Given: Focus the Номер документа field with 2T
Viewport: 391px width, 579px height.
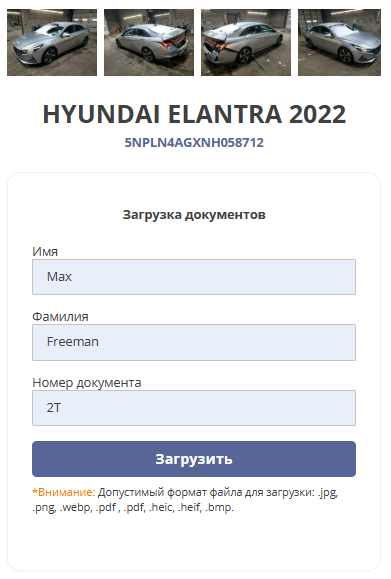Looking at the screenshot, I should (x=194, y=408).
